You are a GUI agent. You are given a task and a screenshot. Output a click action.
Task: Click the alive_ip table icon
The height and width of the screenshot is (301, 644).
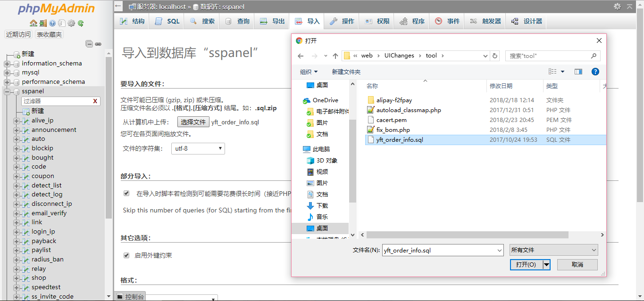coord(26,121)
